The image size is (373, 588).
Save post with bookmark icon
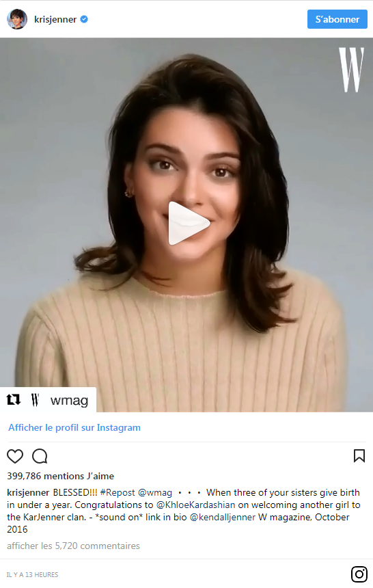click(359, 455)
